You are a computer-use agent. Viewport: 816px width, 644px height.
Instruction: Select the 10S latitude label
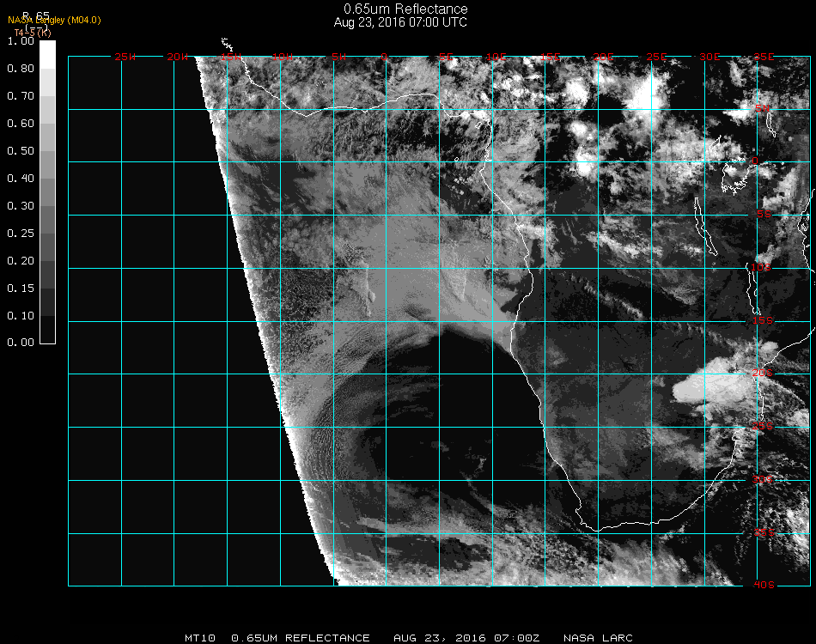tap(763, 268)
